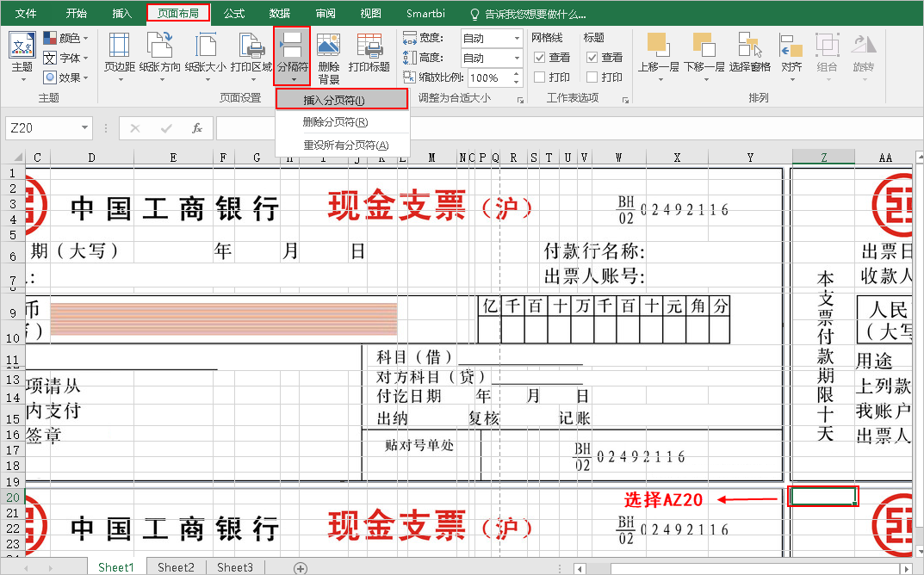Add a new sheet with plus button
The height and width of the screenshot is (575, 924).
click(301, 568)
